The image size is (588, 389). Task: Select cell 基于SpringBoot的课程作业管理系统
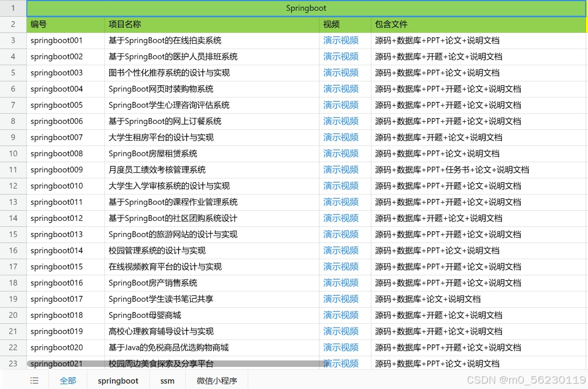[x=212, y=202]
